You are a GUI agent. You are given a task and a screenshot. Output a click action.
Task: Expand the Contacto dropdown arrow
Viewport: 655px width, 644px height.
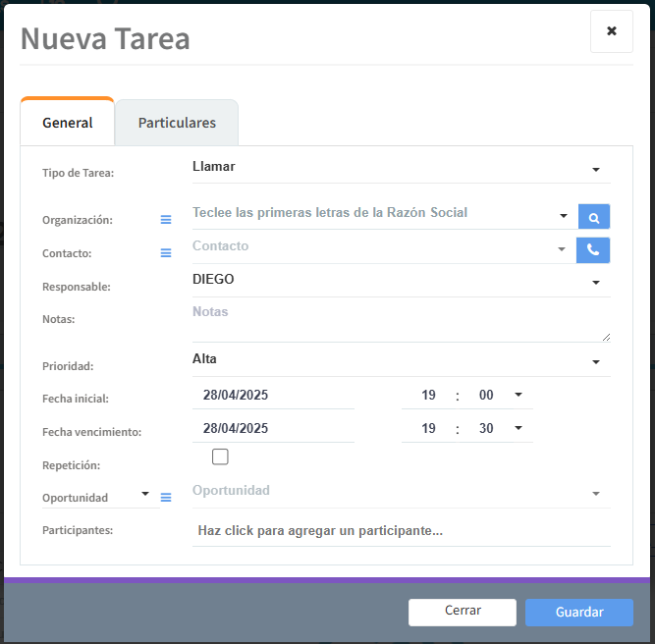[x=562, y=249]
